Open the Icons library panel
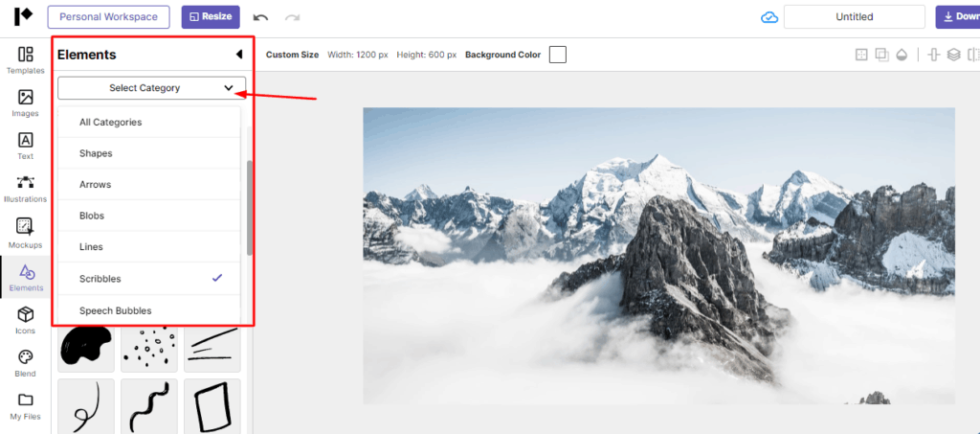This screenshot has height=434, width=980. coord(26,321)
